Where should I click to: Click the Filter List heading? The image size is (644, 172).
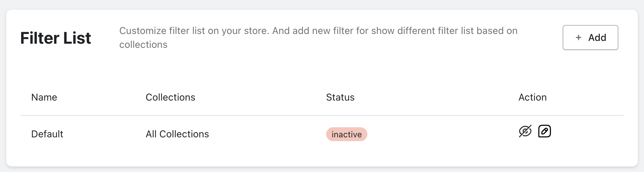56,38
